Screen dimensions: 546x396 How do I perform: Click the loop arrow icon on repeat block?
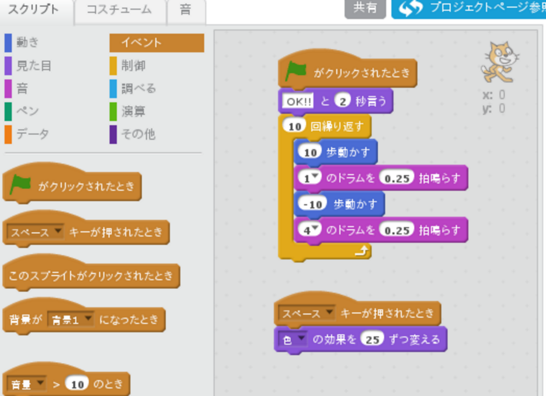click(362, 250)
